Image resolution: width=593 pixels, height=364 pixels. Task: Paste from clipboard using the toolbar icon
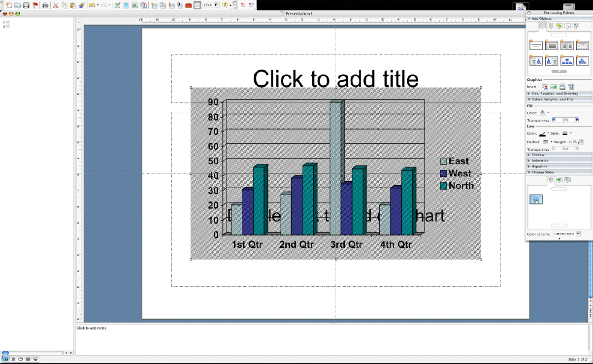coord(73,5)
